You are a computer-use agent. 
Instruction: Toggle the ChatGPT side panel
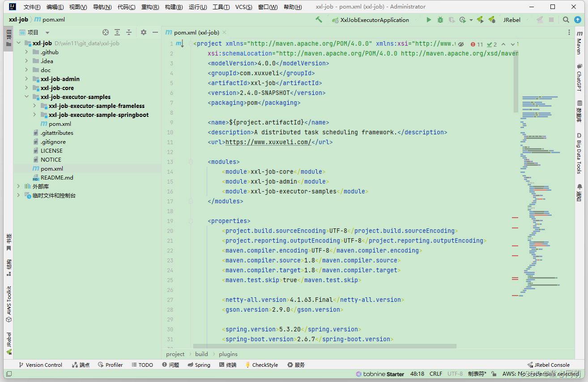pos(579,78)
